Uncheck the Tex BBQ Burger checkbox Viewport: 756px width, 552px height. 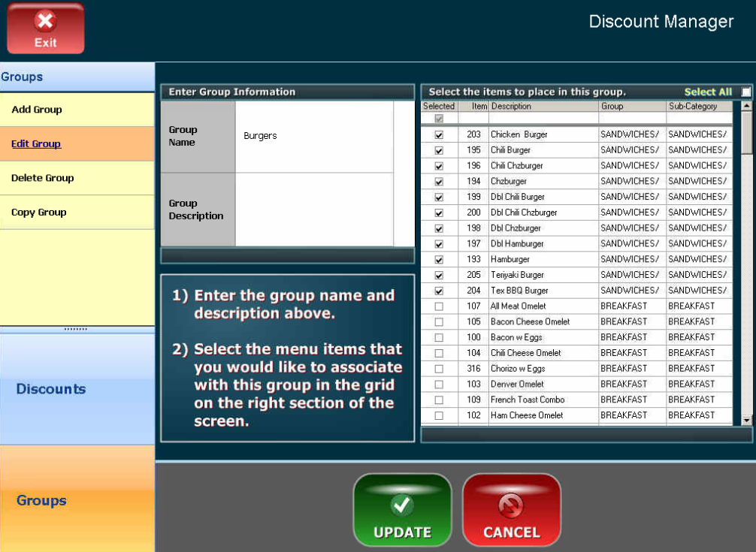click(x=439, y=291)
